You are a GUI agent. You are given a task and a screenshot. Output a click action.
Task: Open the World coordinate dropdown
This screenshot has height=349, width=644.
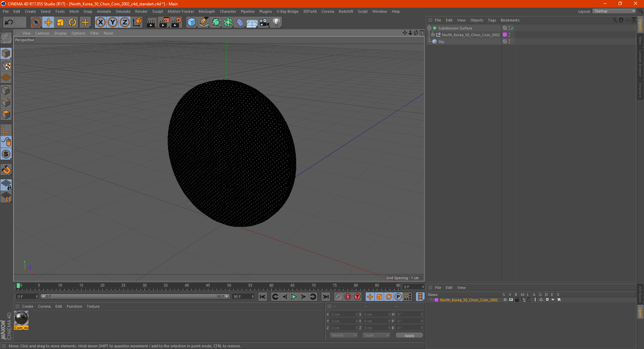click(x=344, y=335)
